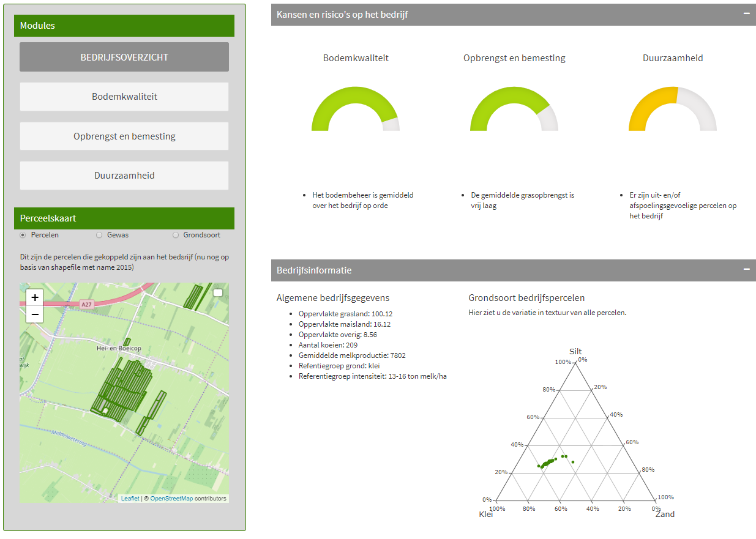Open the BEDRIJFSOVERZICHT module
Viewport: 756px width, 539px height.
click(124, 57)
